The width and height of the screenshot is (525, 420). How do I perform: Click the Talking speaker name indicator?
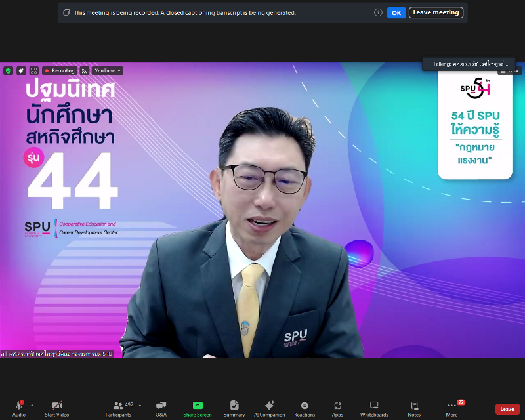point(469,64)
